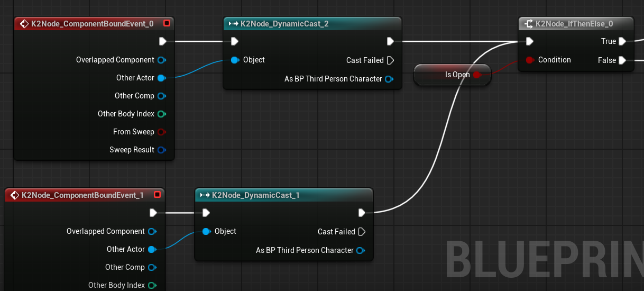Click the execution output pin of K2Node_ComponentBoundEvent_1
This screenshot has height=291, width=644.
[153, 213]
